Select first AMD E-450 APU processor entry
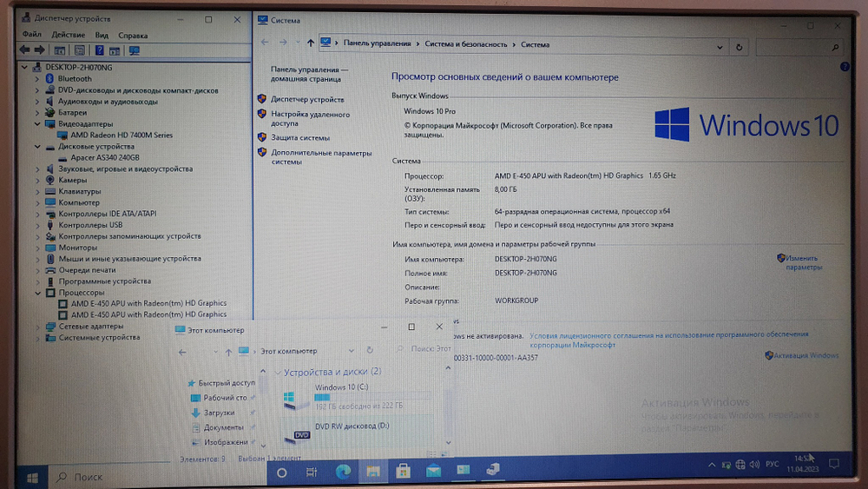868x489 pixels. [x=148, y=303]
